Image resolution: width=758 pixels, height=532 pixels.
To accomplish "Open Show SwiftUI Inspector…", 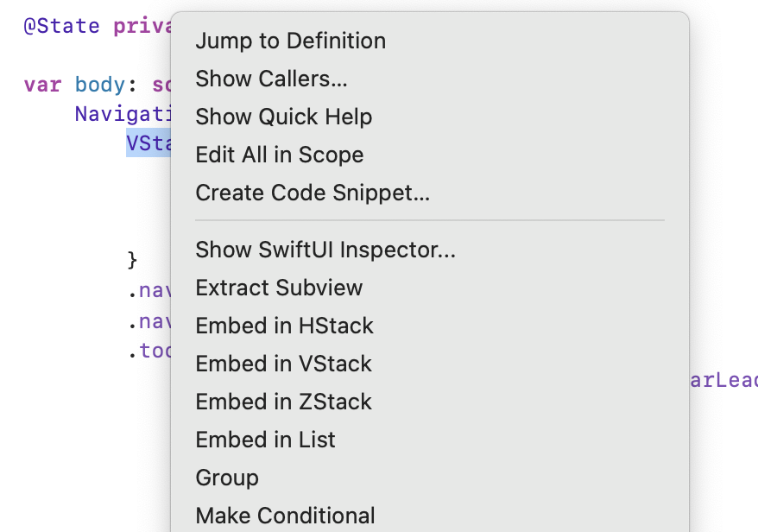I will (430, 250).
